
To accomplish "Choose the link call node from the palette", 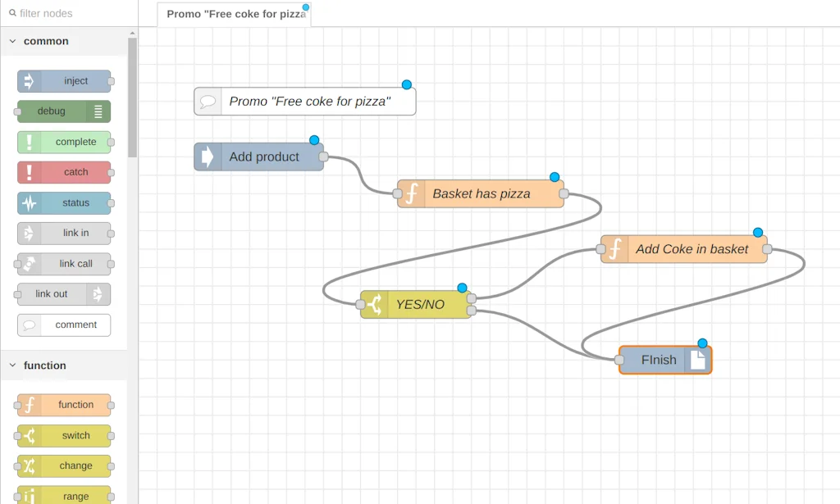I will (x=66, y=263).
